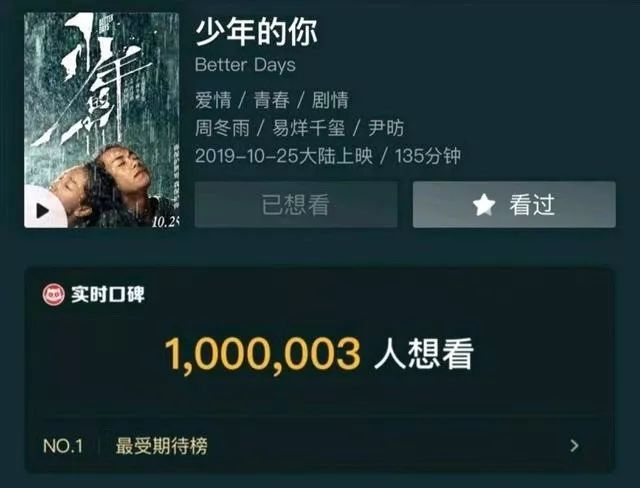Play the trailer on the movie poster

coord(43,211)
